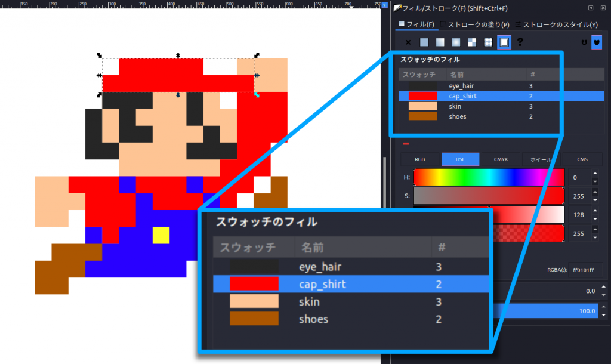Screen dimensions: 611x364
Task: Decrease the lightness 128 value down arrow
Action: pyautogui.click(x=595, y=219)
